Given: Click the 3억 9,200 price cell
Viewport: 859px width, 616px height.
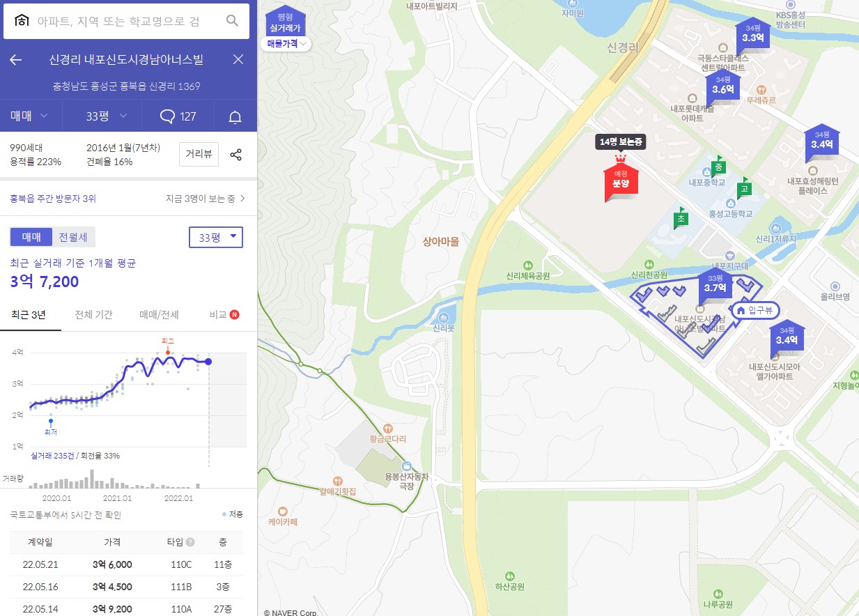Looking at the screenshot, I should (x=112, y=609).
